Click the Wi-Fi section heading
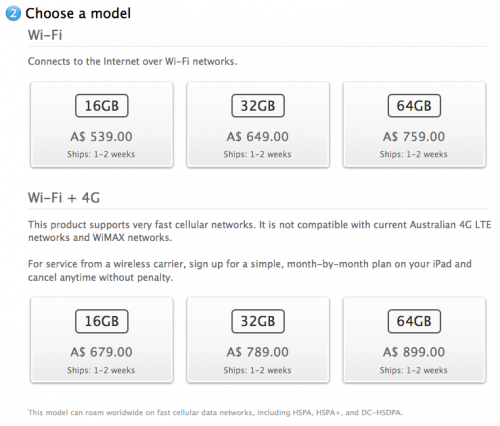 pyautogui.click(x=45, y=35)
